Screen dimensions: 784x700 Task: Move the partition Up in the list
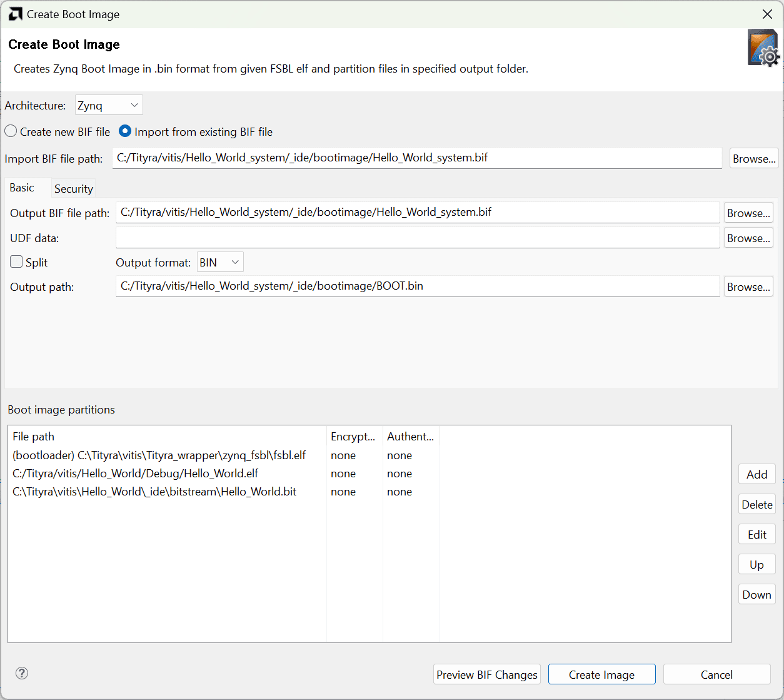click(x=756, y=564)
